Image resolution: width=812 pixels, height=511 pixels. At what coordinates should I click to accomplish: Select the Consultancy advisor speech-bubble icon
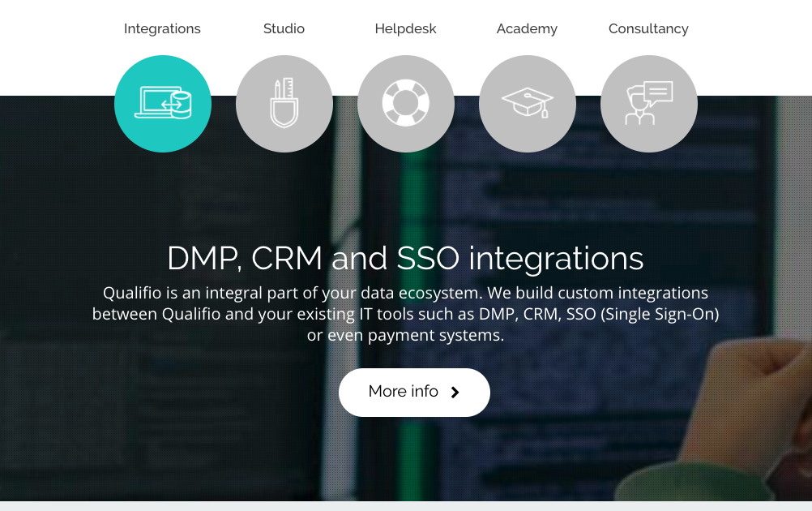tap(649, 104)
